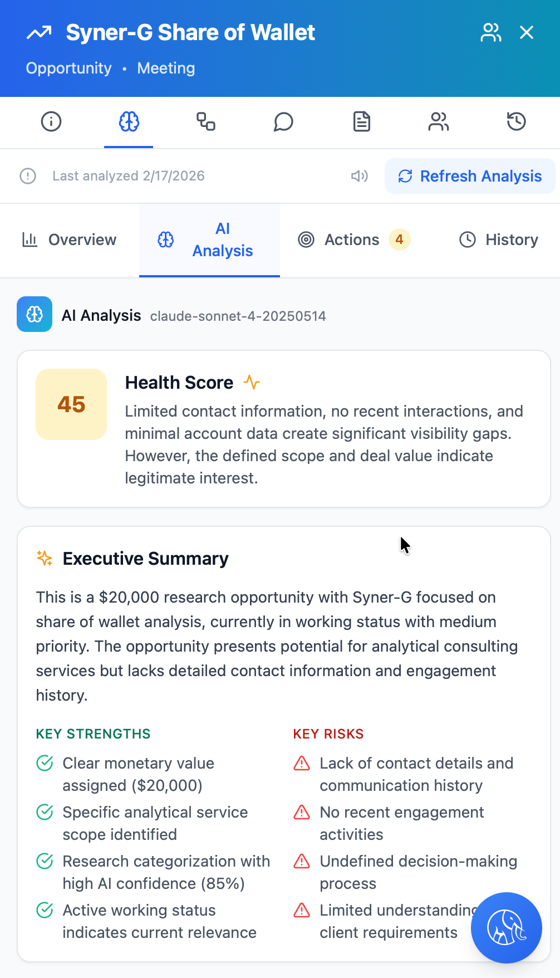Open the comments chat bubble icon

(x=283, y=121)
